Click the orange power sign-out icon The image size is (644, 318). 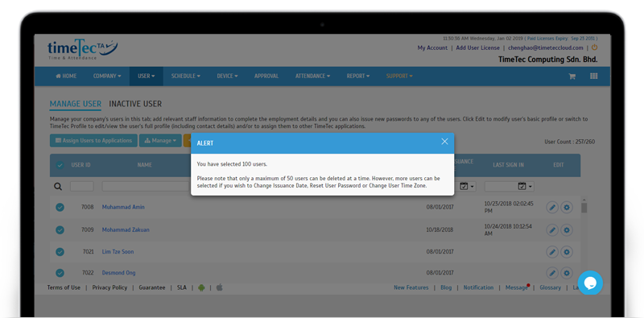point(594,47)
